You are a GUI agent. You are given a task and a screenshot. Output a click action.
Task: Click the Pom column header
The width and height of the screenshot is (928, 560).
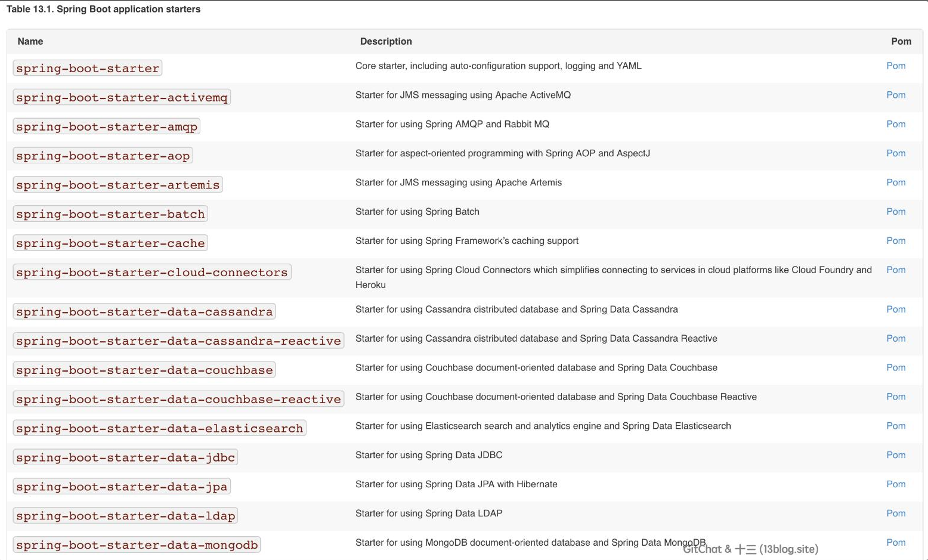coord(901,42)
